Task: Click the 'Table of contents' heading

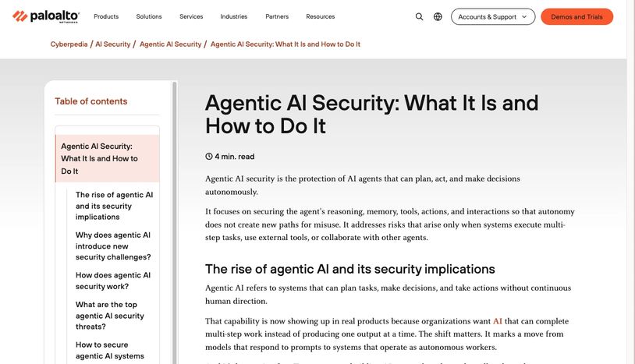Action: coord(91,101)
